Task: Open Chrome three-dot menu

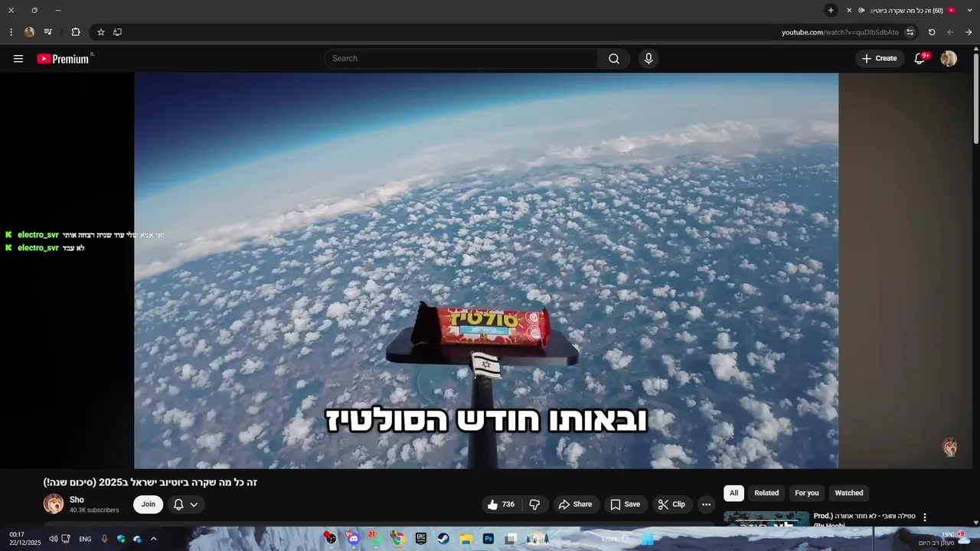Action: [11, 32]
